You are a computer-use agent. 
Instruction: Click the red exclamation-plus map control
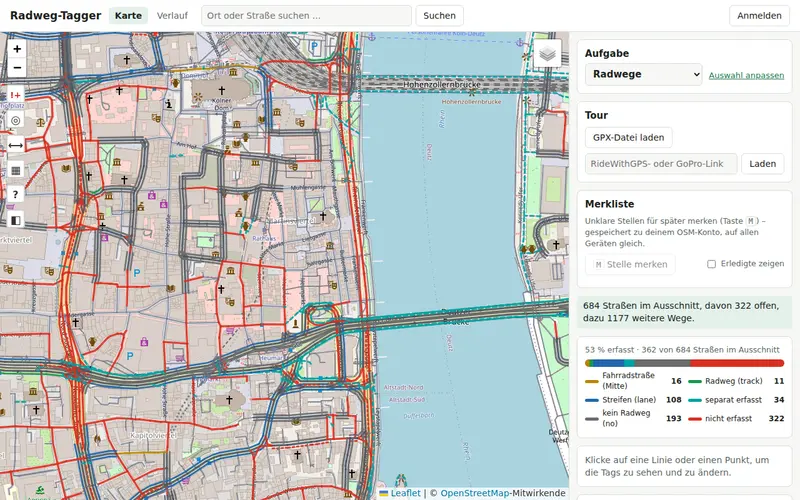pos(16,95)
